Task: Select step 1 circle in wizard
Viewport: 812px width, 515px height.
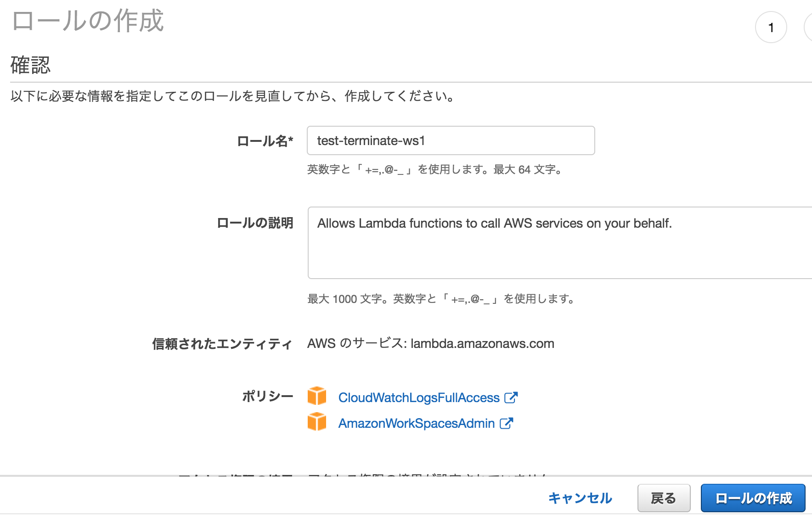Action: pos(771,28)
